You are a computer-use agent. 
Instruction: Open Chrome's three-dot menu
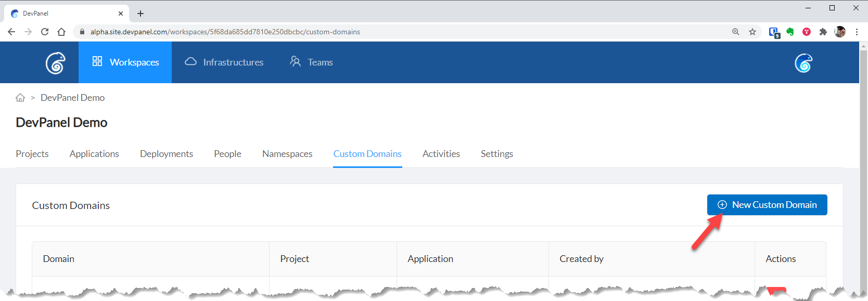click(857, 32)
